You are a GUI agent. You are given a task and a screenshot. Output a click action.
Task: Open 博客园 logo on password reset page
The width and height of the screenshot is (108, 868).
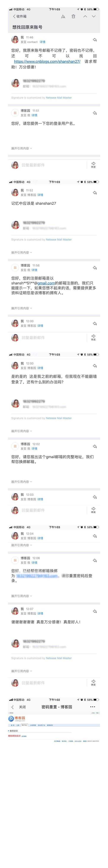tap(17, 719)
